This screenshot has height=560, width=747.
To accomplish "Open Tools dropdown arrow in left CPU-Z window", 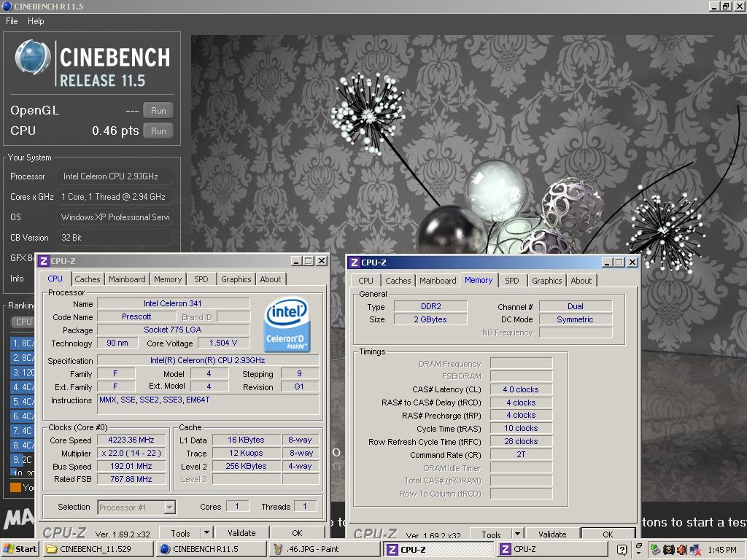I will point(206,533).
